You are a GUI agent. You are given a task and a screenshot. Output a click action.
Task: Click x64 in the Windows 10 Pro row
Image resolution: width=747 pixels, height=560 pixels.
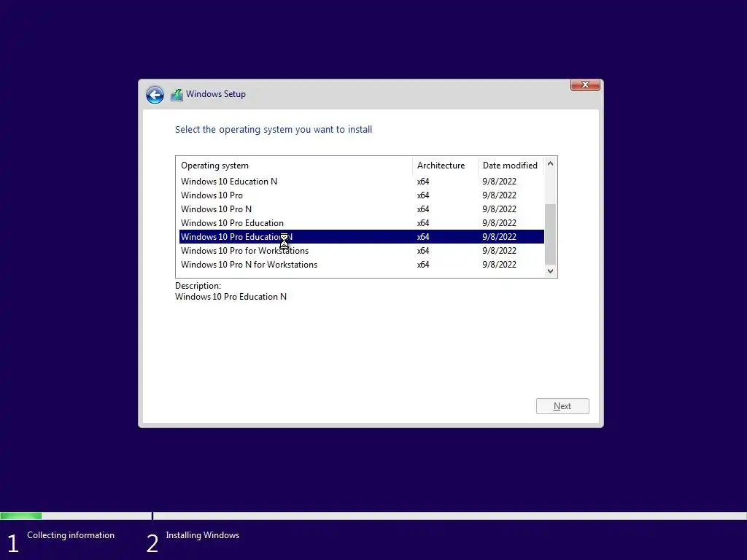(x=423, y=195)
